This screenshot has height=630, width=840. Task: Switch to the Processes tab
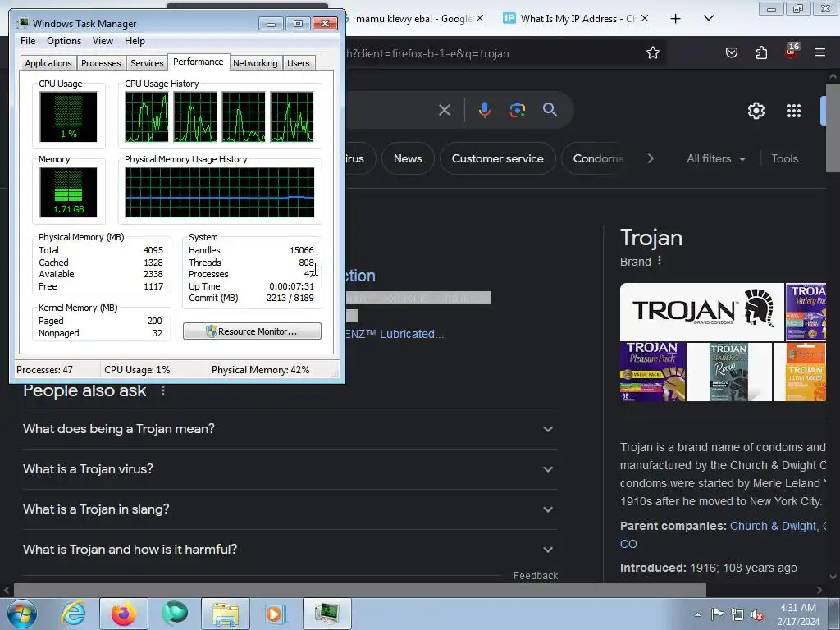[101, 63]
